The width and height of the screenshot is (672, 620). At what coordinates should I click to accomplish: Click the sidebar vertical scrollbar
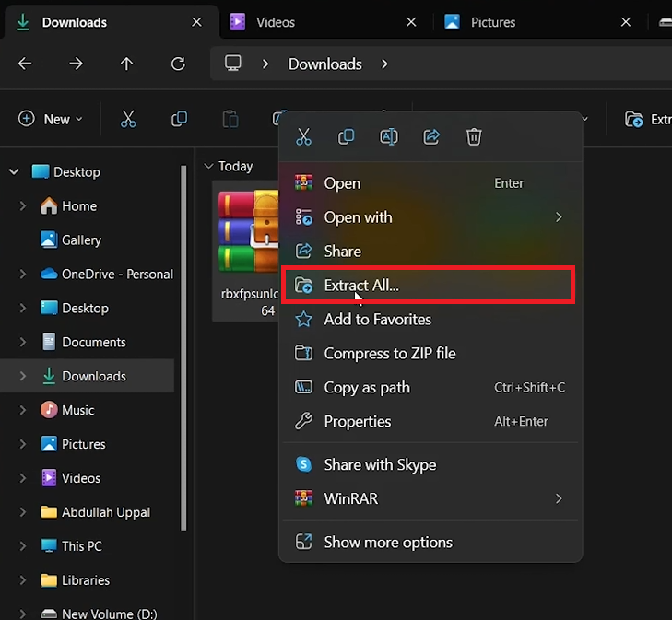pyautogui.click(x=183, y=347)
